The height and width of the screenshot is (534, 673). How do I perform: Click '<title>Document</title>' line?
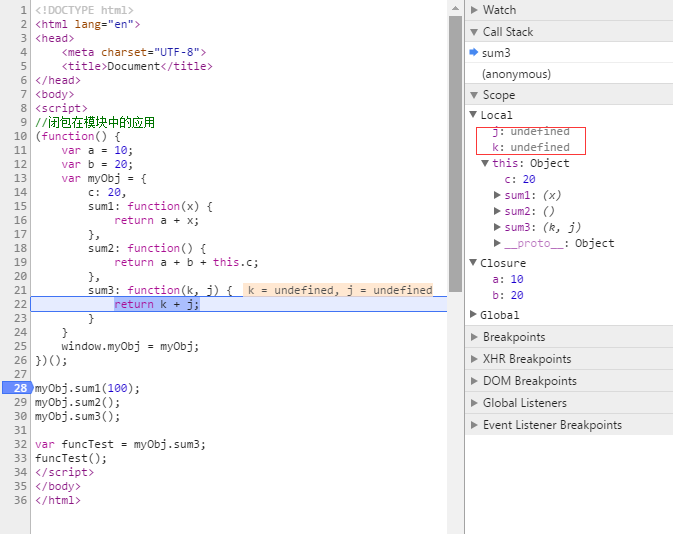pos(137,67)
